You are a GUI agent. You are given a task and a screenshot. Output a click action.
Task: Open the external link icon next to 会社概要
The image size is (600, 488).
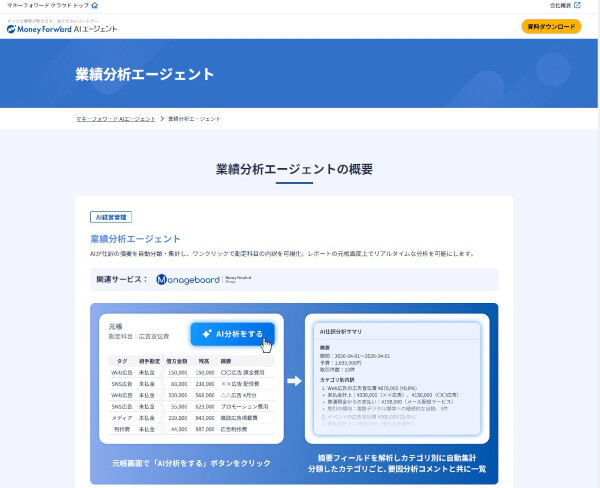(x=577, y=5)
